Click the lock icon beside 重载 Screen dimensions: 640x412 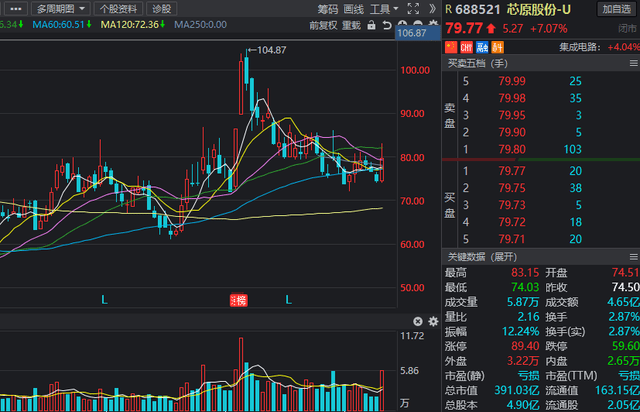coord(371,25)
